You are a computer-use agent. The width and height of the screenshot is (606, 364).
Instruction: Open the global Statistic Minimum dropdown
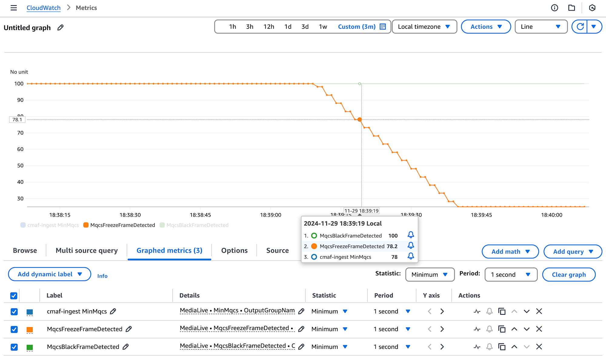coord(430,274)
